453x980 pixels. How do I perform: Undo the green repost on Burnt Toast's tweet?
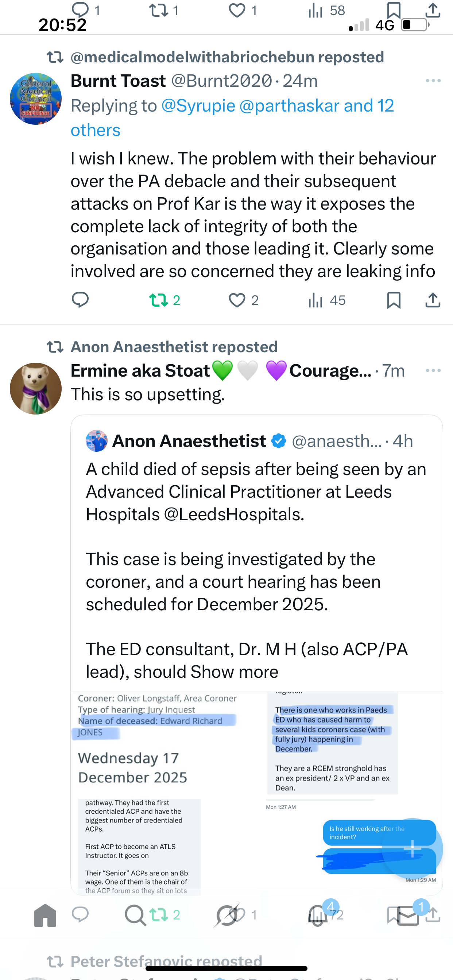point(159,300)
